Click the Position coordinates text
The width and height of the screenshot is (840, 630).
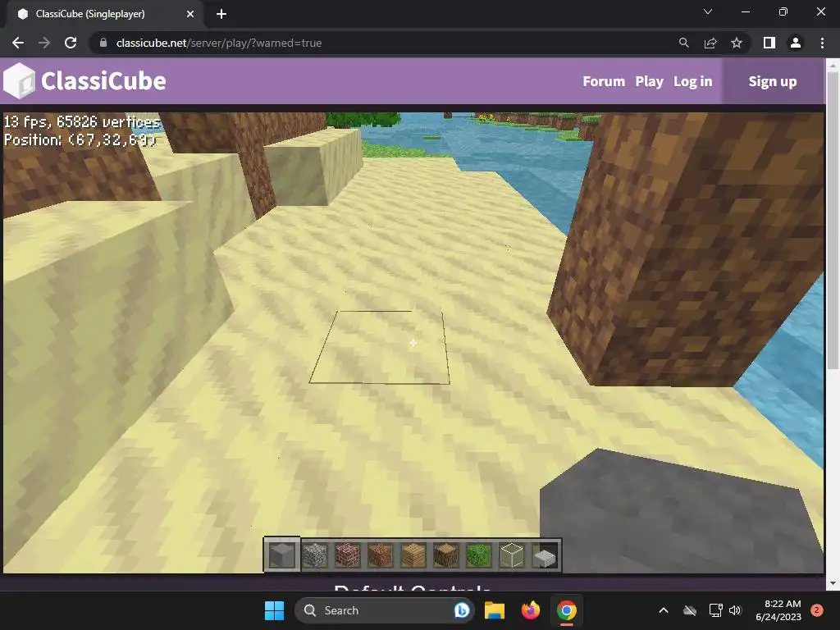tap(80, 139)
